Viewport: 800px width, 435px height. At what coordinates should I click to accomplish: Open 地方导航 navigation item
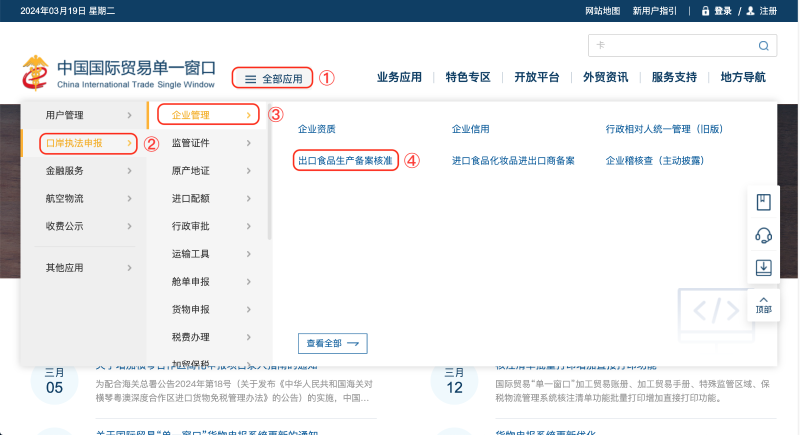(743, 77)
